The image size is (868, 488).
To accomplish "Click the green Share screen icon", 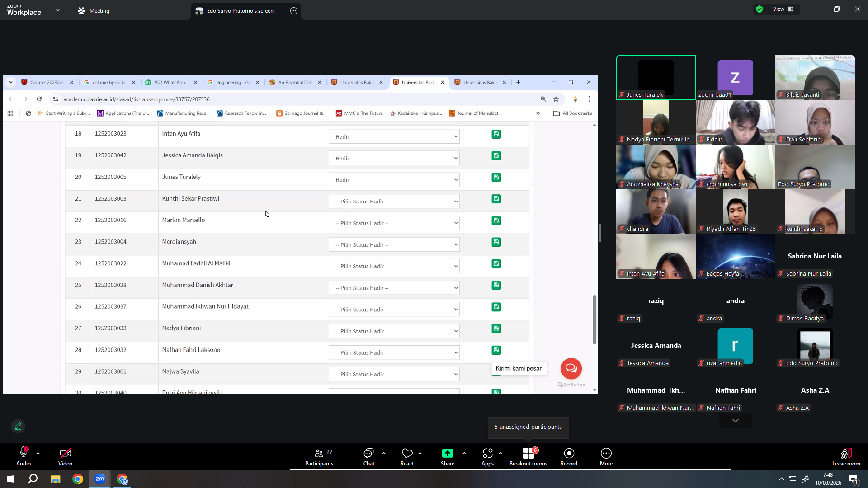I will (x=447, y=453).
